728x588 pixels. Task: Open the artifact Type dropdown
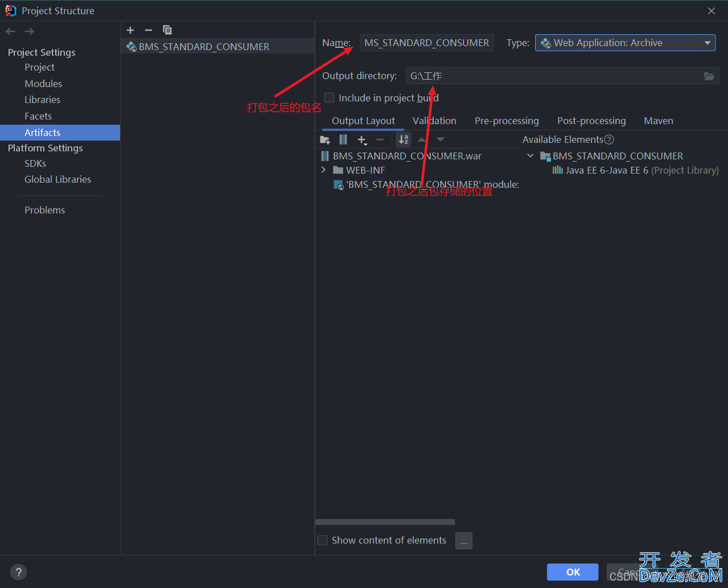[x=625, y=43]
